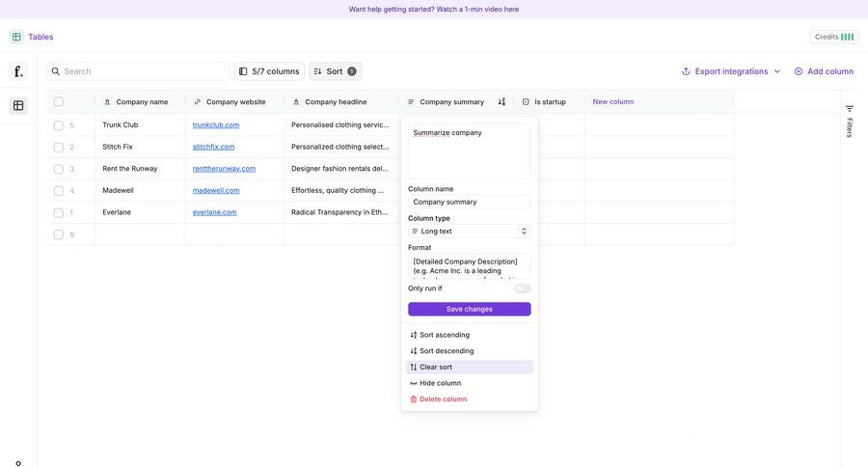
Task: Check the Stitch Fix row checkbox
Action: tap(58, 147)
